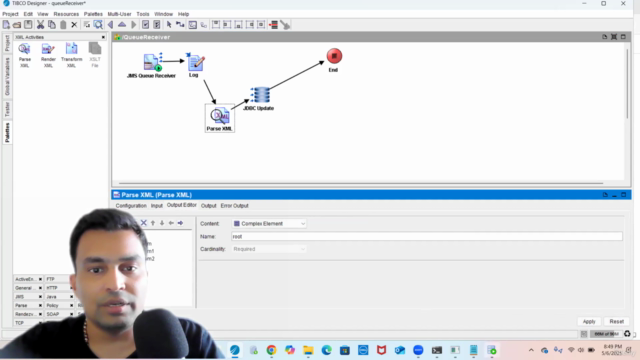Viewport: 640px width, 360px height.
Task: Move element down in Output Editor
Action: 162,223
